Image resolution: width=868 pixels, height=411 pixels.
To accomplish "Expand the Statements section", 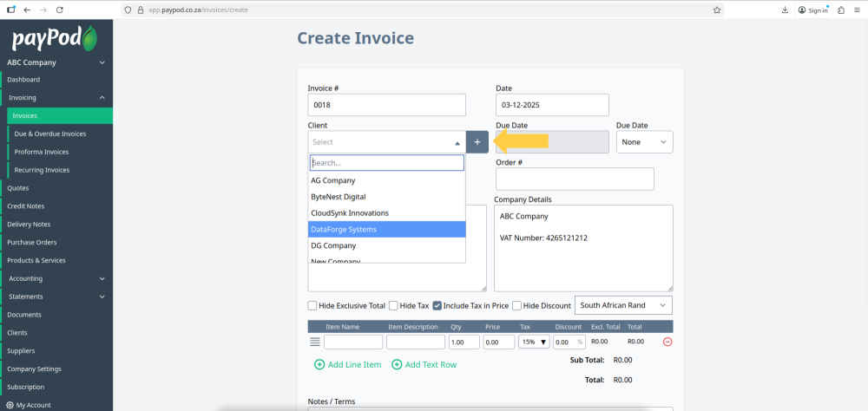I will [x=56, y=297].
